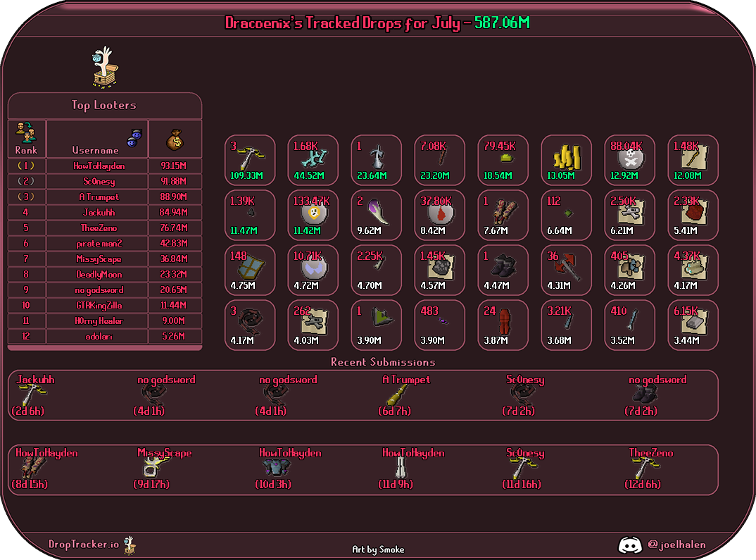Image resolution: width=756 pixels, height=560 pixels.
Task: Open the blood rune tile worth 8.42M
Action: (440, 215)
